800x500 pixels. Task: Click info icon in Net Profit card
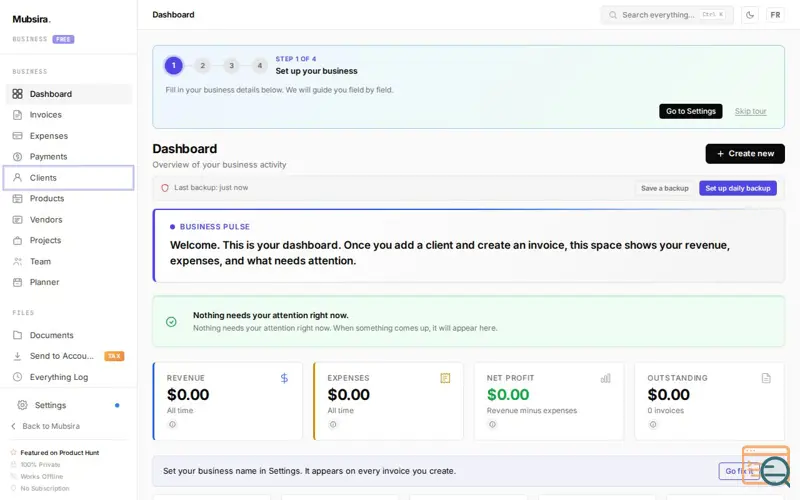coord(492,424)
